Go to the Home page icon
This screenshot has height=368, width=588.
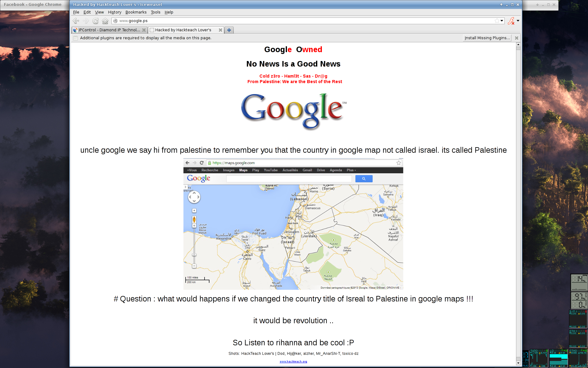point(105,21)
